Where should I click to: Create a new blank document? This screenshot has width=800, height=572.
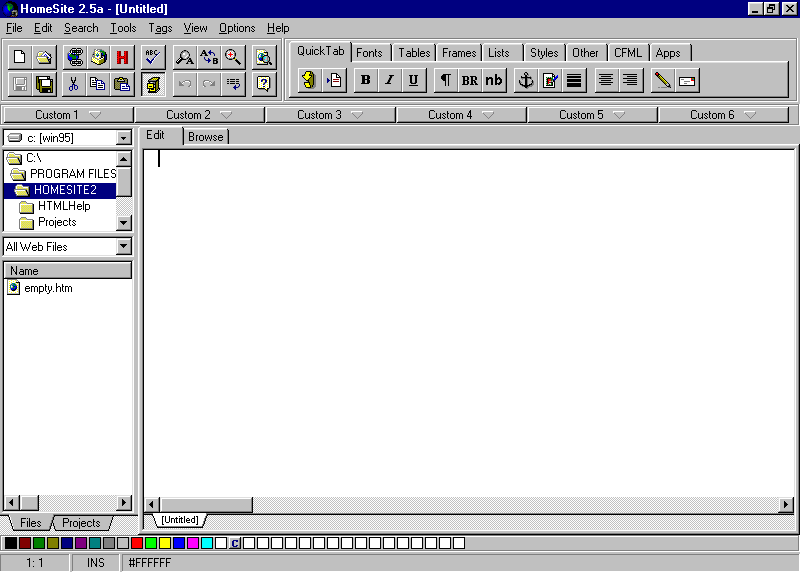[x=19, y=57]
